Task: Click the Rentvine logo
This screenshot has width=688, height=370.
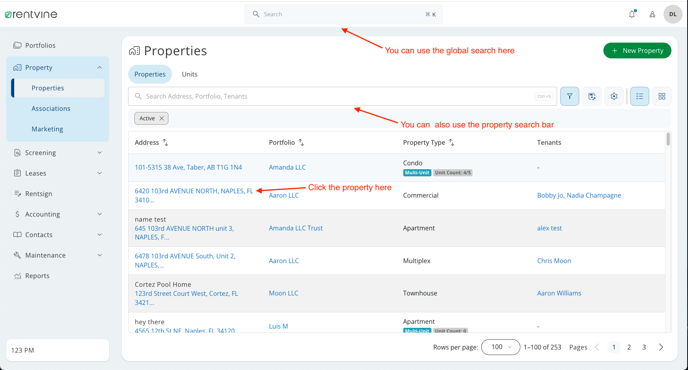Action: pos(31,14)
